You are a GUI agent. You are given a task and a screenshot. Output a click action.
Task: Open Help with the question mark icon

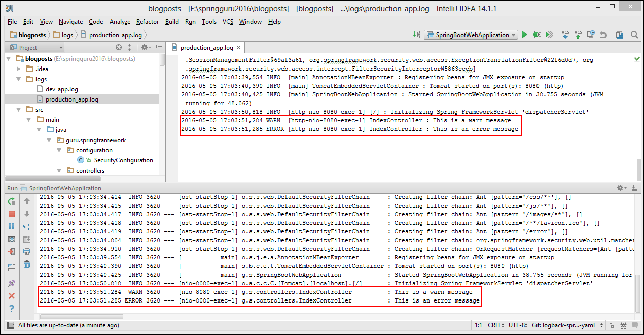[x=12, y=308]
